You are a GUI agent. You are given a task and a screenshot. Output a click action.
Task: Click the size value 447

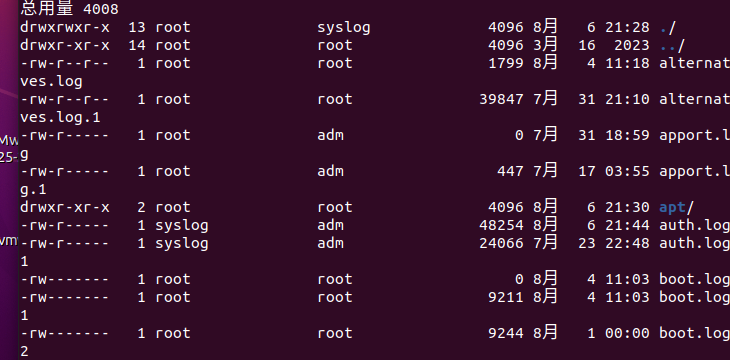click(x=510, y=172)
